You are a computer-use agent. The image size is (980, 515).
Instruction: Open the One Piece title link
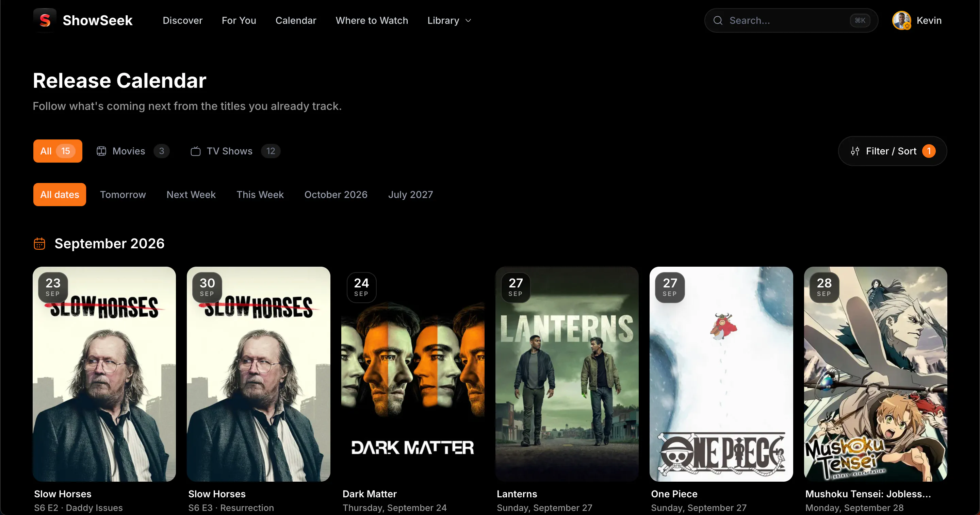point(674,494)
